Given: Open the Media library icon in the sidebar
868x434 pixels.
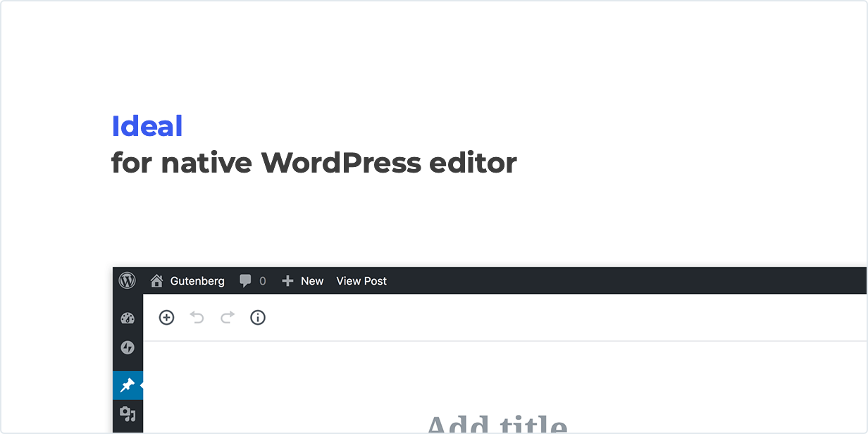Looking at the screenshot, I should point(128,416).
